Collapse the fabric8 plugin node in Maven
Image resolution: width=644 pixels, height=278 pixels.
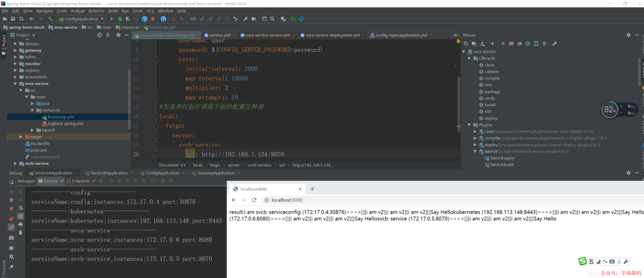click(x=475, y=152)
